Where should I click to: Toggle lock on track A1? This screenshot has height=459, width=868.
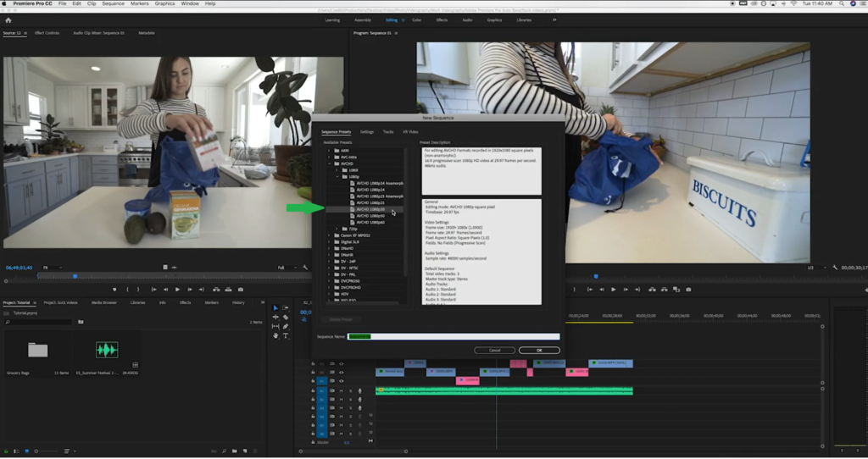pyautogui.click(x=313, y=391)
